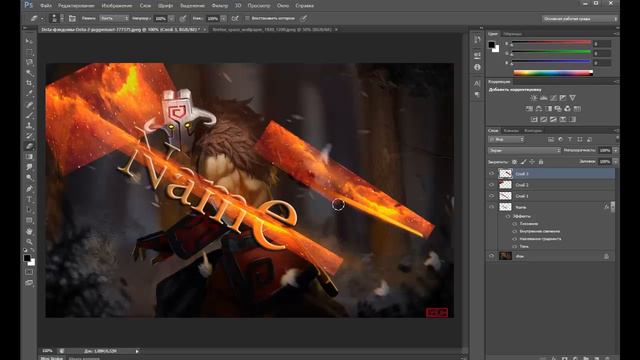This screenshot has width=640, height=360.
Task: Open the Изображение menu
Action: [117, 6]
